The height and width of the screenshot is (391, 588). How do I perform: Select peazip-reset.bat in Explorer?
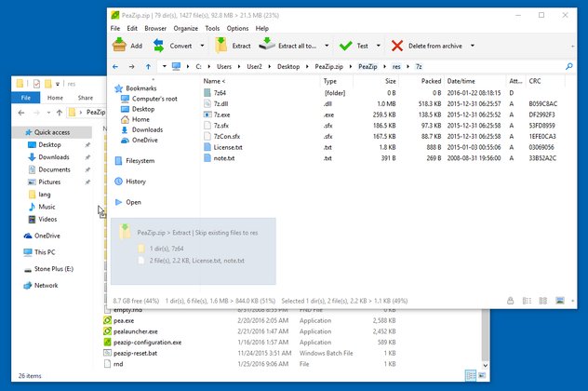tap(249, 353)
